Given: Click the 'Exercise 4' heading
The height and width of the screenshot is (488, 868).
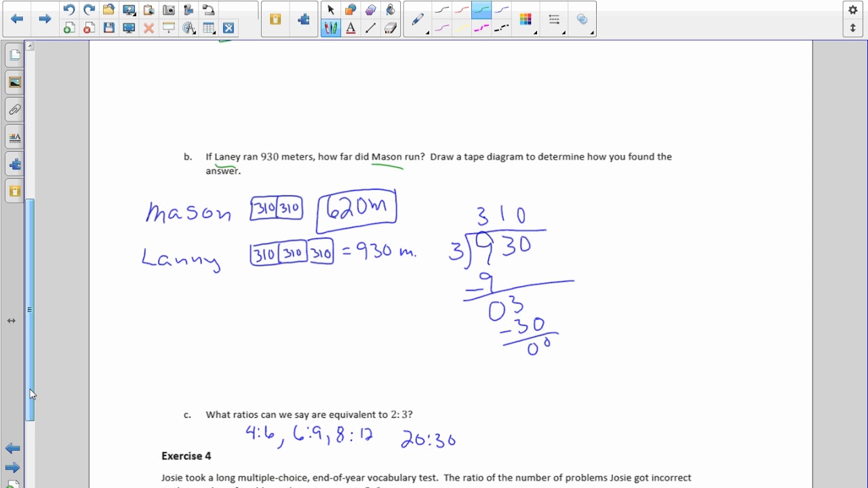Looking at the screenshot, I should pyautogui.click(x=186, y=456).
